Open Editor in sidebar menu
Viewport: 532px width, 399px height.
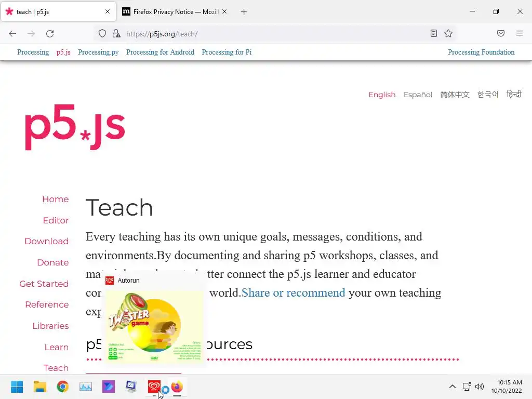pyautogui.click(x=56, y=220)
